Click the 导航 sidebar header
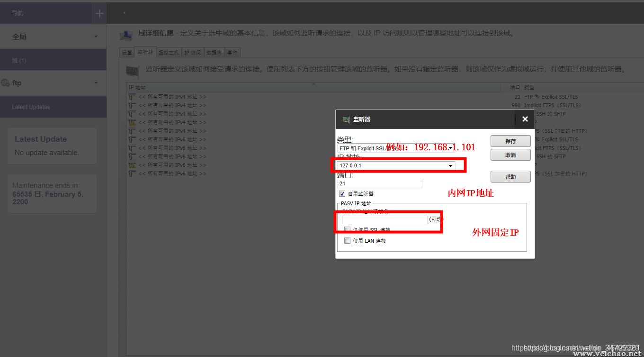The height and width of the screenshot is (357, 644). pyautogui.click(x=46, y=13)
